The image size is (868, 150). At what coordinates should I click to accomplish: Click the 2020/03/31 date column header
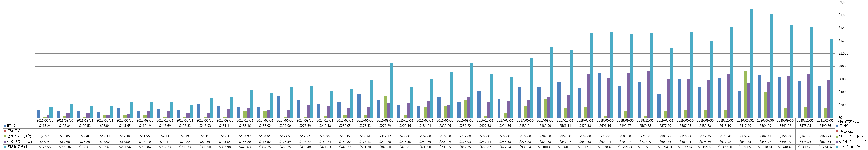(745, 120)
